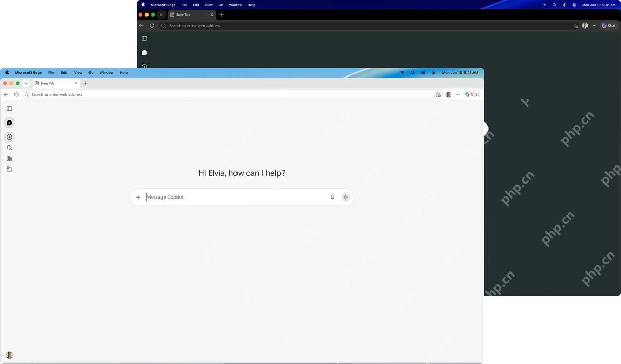Open Chat Copilot button in front window
Image resolution: width=621 pixels, height=364 pixels.
[471, 94]
